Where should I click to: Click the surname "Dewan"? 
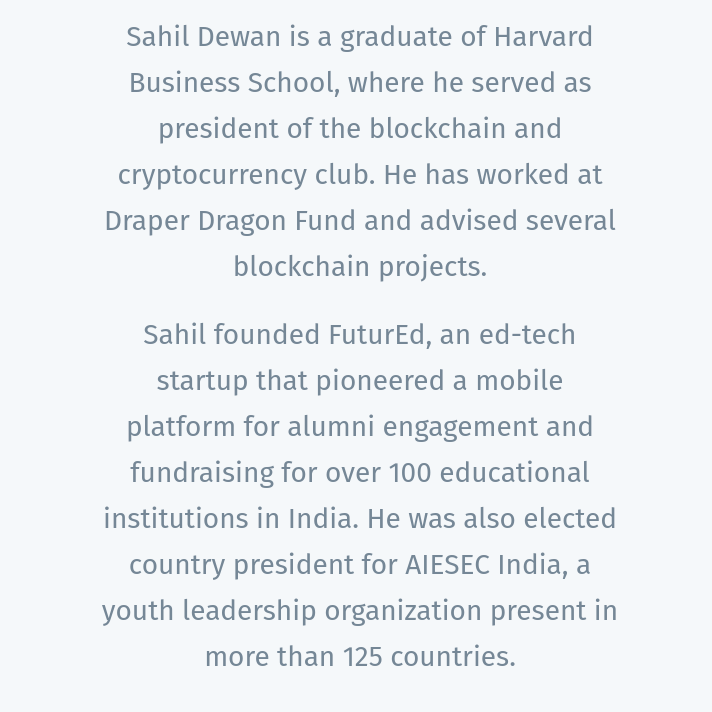click(239, 37)
